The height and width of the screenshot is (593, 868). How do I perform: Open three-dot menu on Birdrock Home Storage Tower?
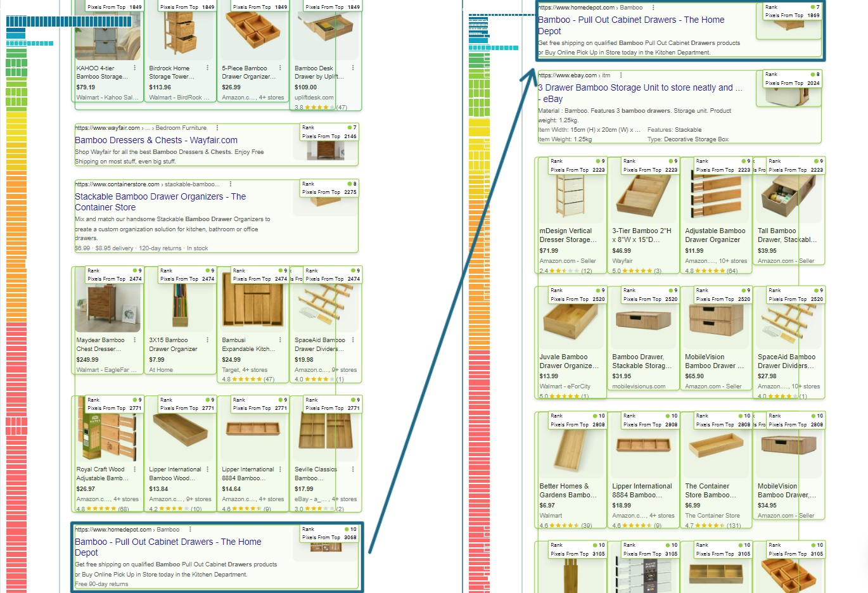pos(207,68)
